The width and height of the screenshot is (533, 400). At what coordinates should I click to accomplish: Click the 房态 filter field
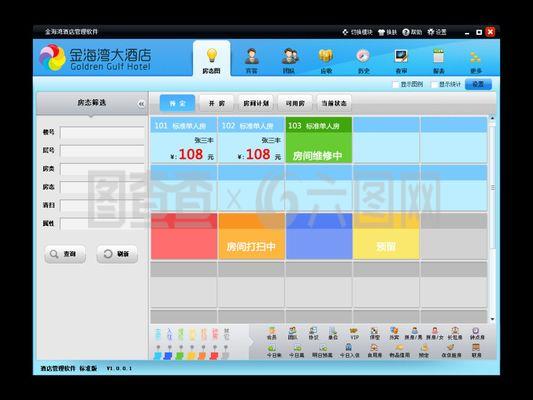pos(102,187)
